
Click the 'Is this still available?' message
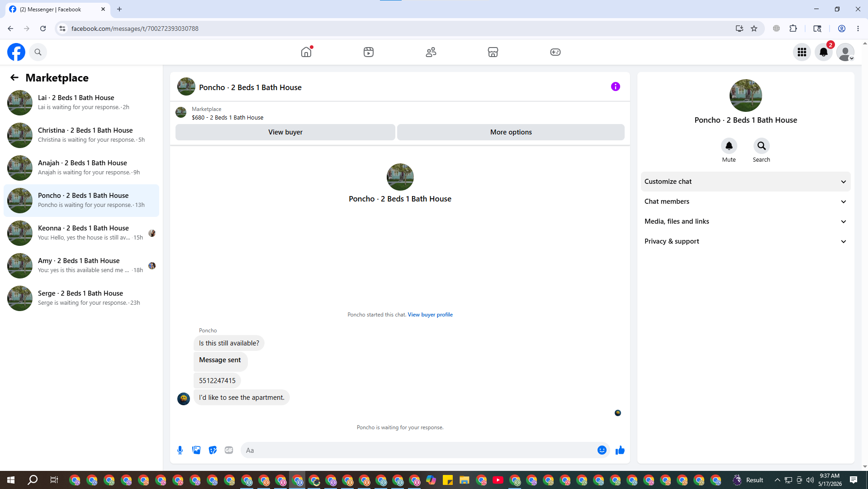(x=229, y=343)
